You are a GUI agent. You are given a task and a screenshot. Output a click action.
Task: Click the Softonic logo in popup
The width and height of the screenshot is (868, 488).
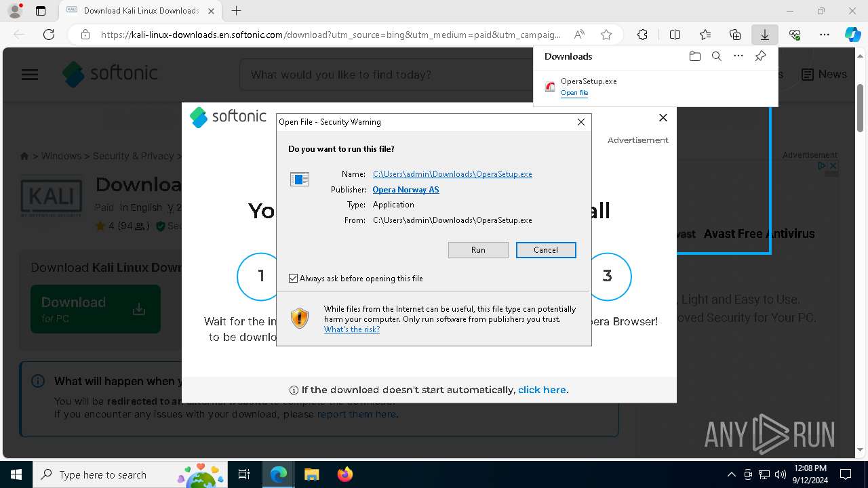228,117
